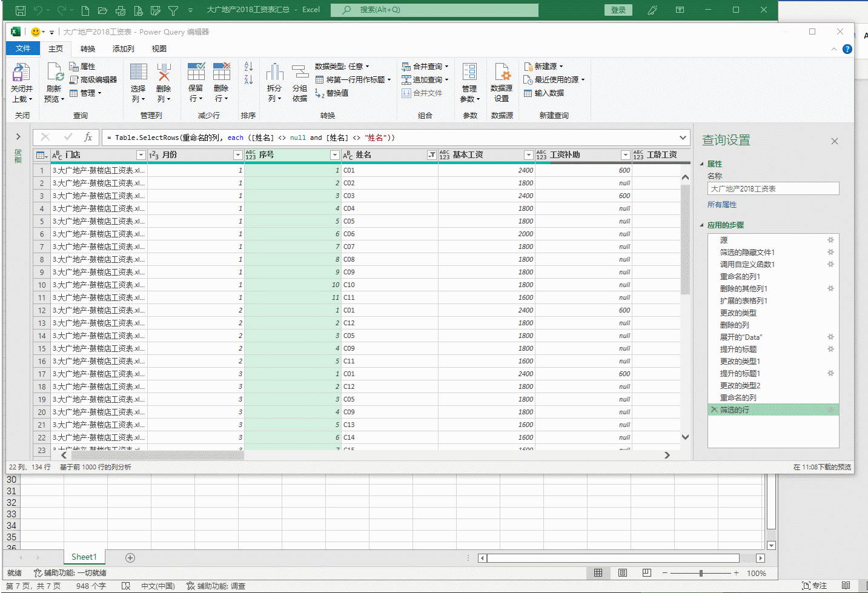
Task: Click the gear icon beside 源 step
Action: [830, 240]
